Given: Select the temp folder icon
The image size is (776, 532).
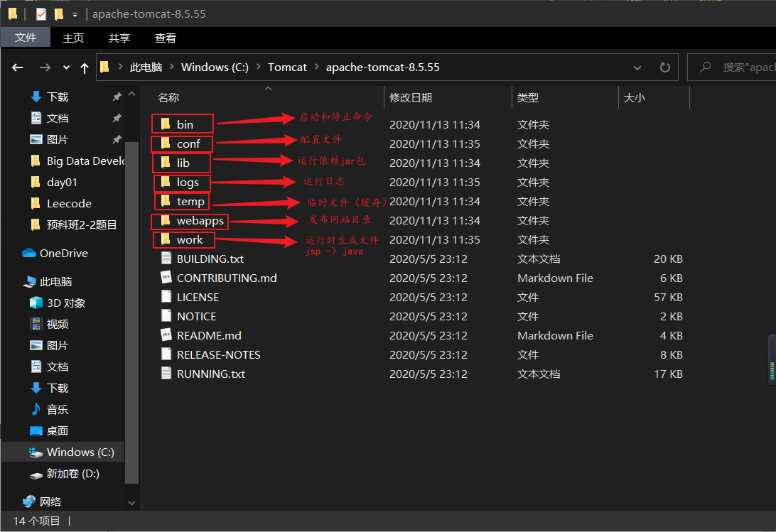Looking at the screenshot, I should [x=166, y=201].
